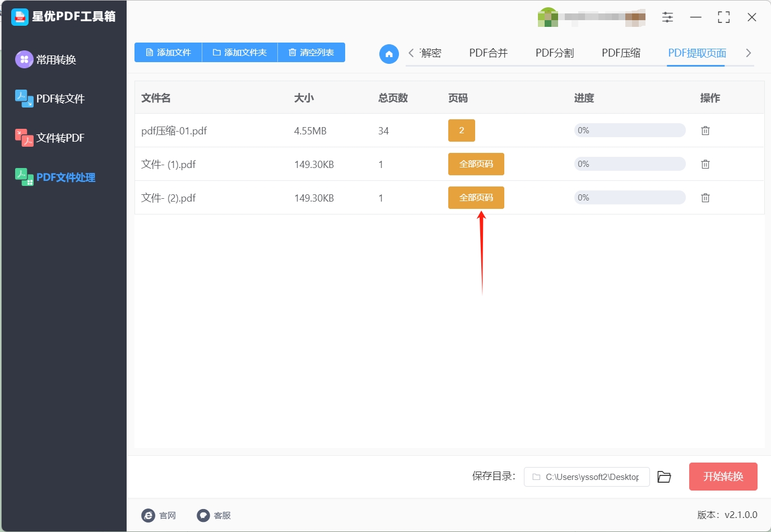Open the settings sliders icon in title bar
The image size is (771, 532).
click(667, 17)
